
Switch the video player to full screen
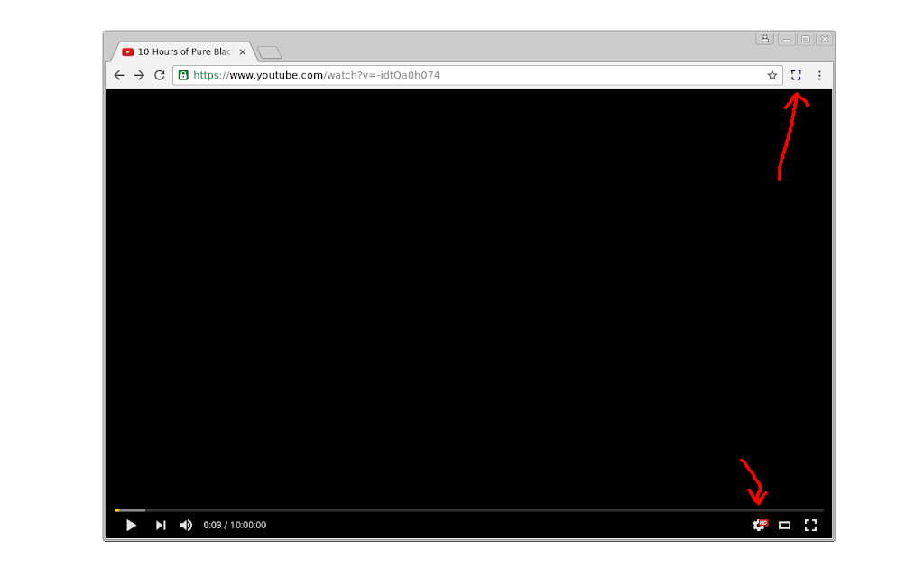811,525
